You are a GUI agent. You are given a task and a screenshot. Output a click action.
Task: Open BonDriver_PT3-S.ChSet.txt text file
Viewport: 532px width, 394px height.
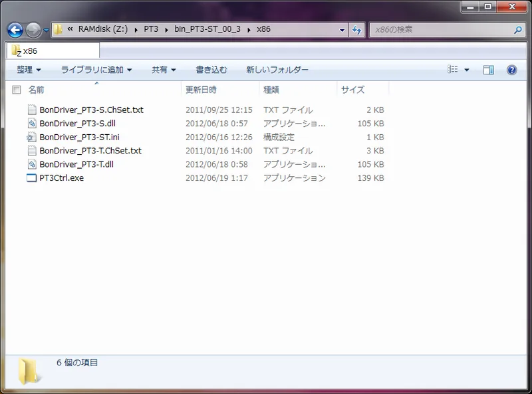(x=90, y=110)
